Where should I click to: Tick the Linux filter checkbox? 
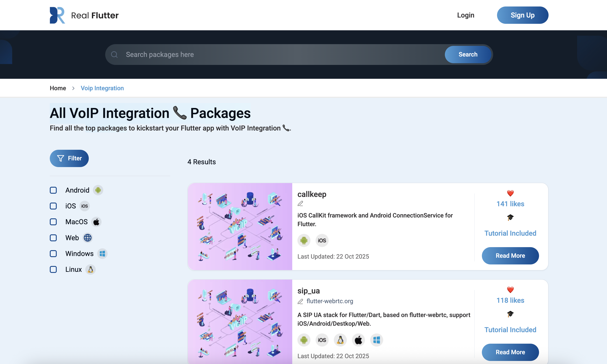point(53,269)
